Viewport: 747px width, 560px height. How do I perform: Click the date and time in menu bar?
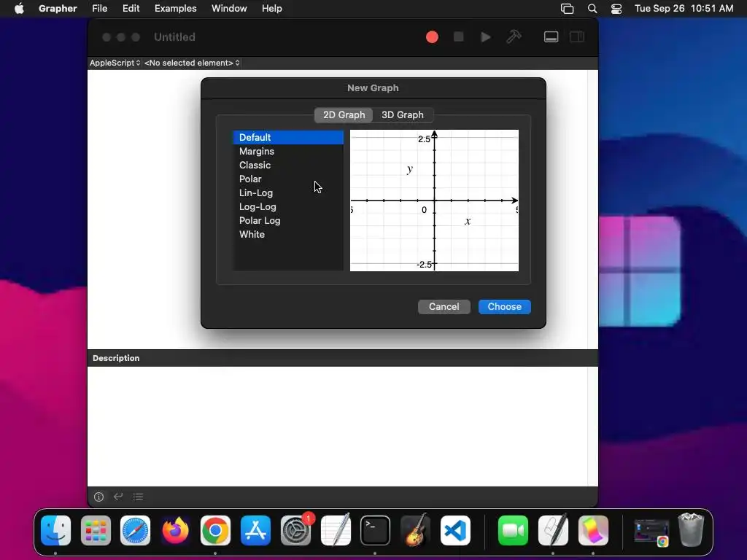[684, 9]
